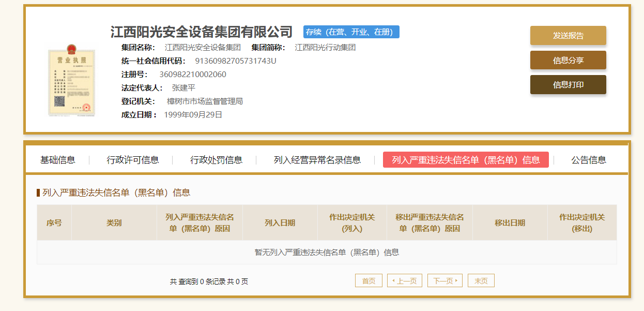Jump to last page with 末页
644x311 pixels.
481,280
